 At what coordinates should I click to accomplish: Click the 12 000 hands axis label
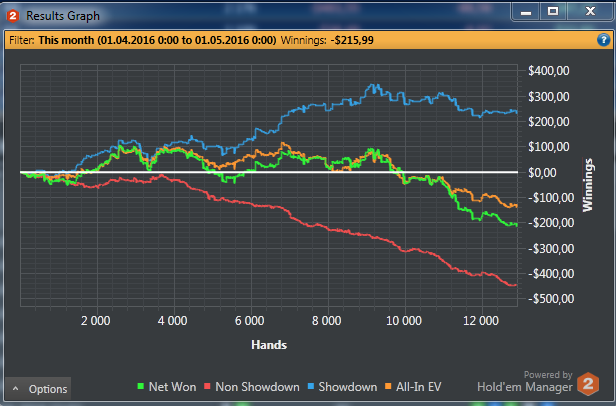click(481, 321)
